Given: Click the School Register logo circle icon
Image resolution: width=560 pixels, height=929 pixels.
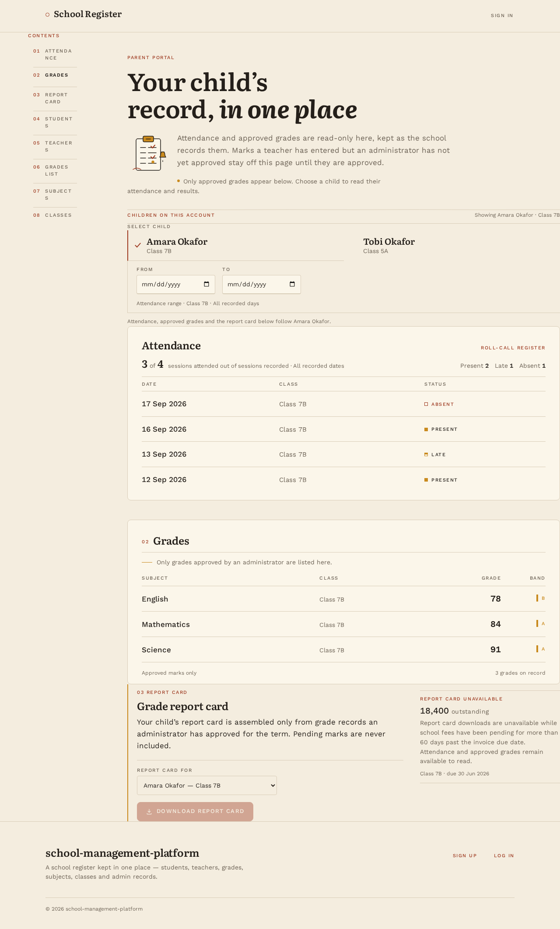Looking at the screenshot, I should 47,15.
